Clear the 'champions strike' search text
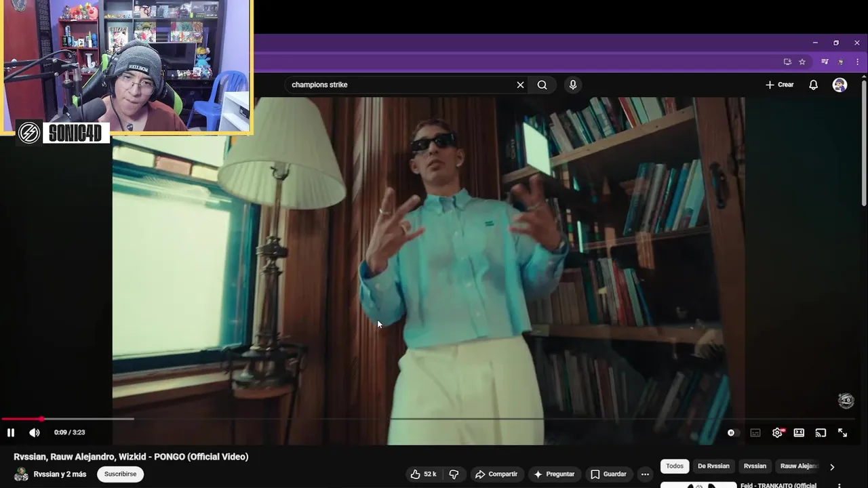The width and height of the screenshot is (868, 488). [520, 85]
